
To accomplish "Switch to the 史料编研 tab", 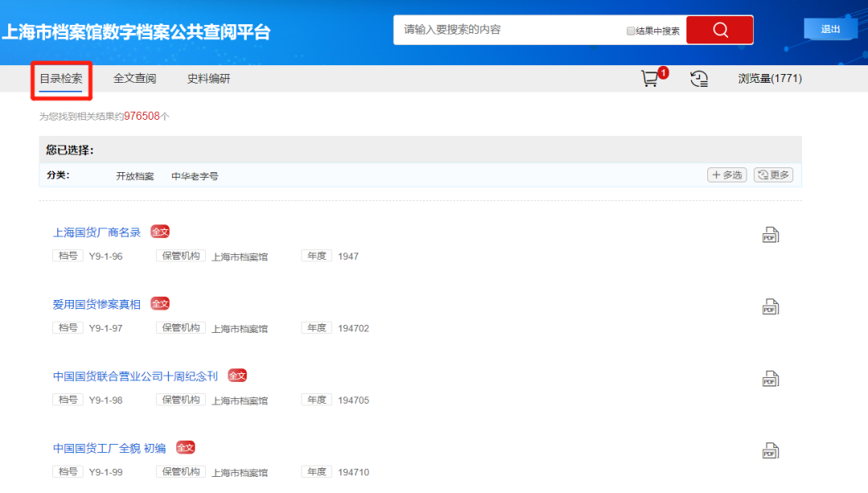I will click(209, 79).
